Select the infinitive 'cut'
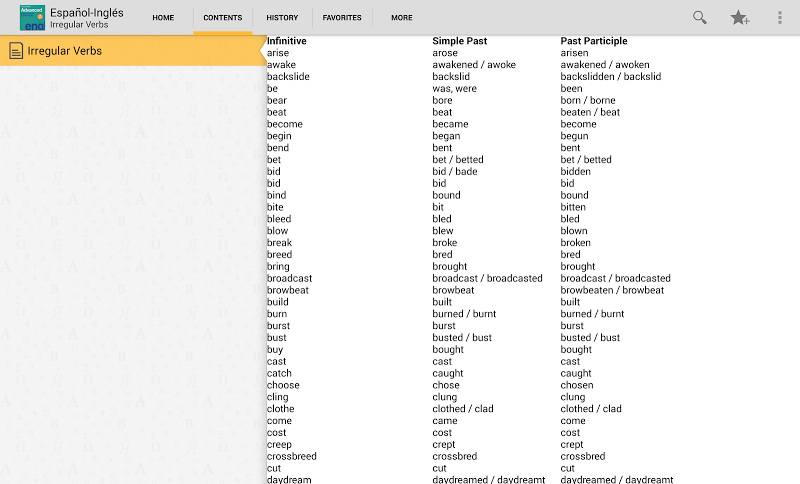Viewport: 800px width, 484px height. click(x=274, y=468)
